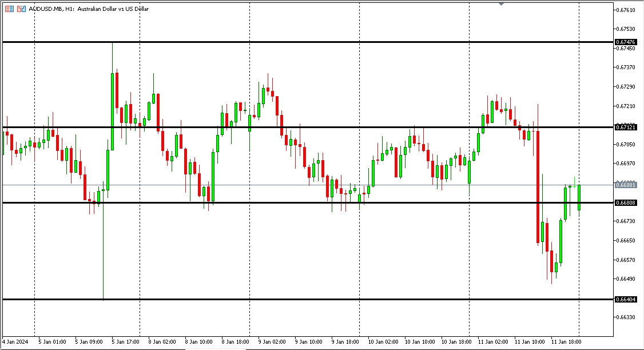Click the current price label 0.66881

[x=626, y=185]
